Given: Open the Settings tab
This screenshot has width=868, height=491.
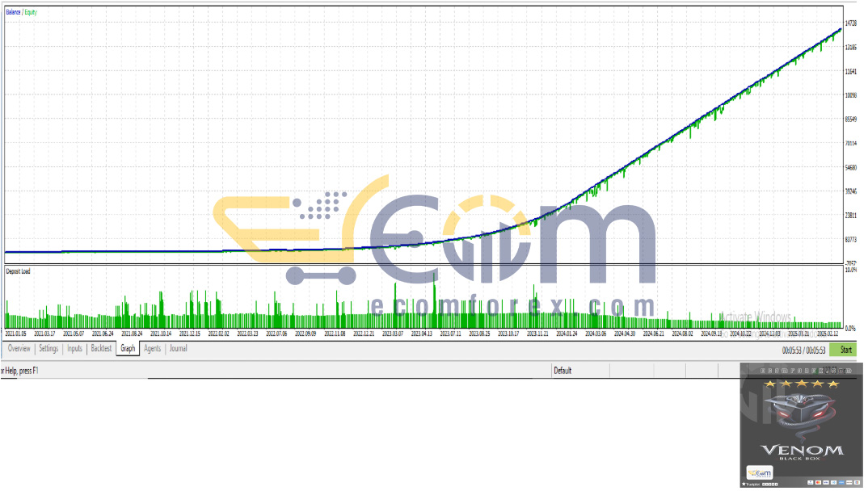Looking at the screenshot, I should point(48,349).
